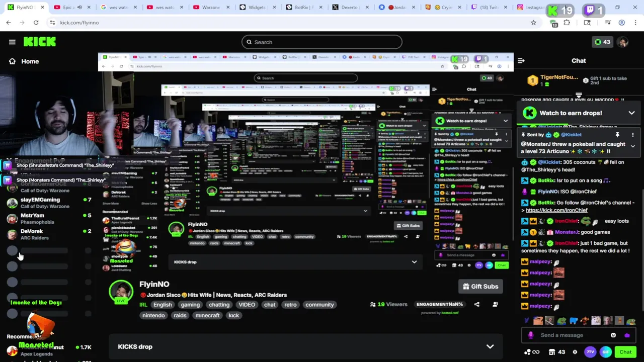Select the raids tag

tap(180, 315)
